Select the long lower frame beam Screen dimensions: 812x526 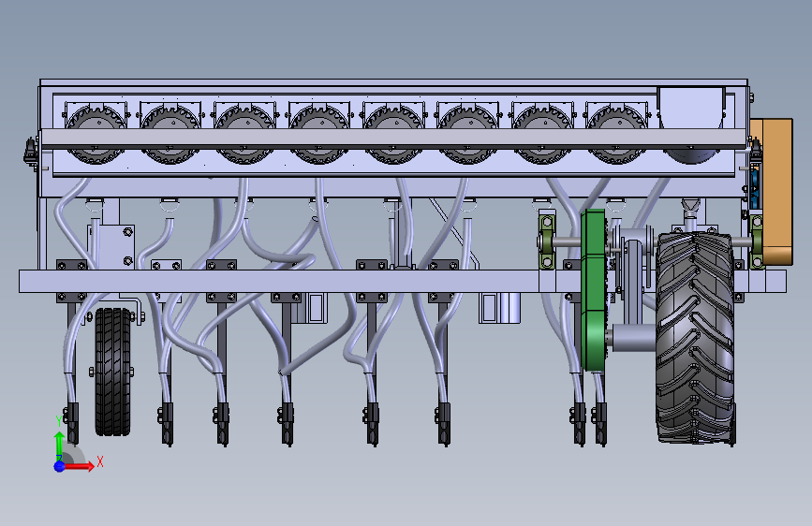pyautogui.click(x=403, y=281)
